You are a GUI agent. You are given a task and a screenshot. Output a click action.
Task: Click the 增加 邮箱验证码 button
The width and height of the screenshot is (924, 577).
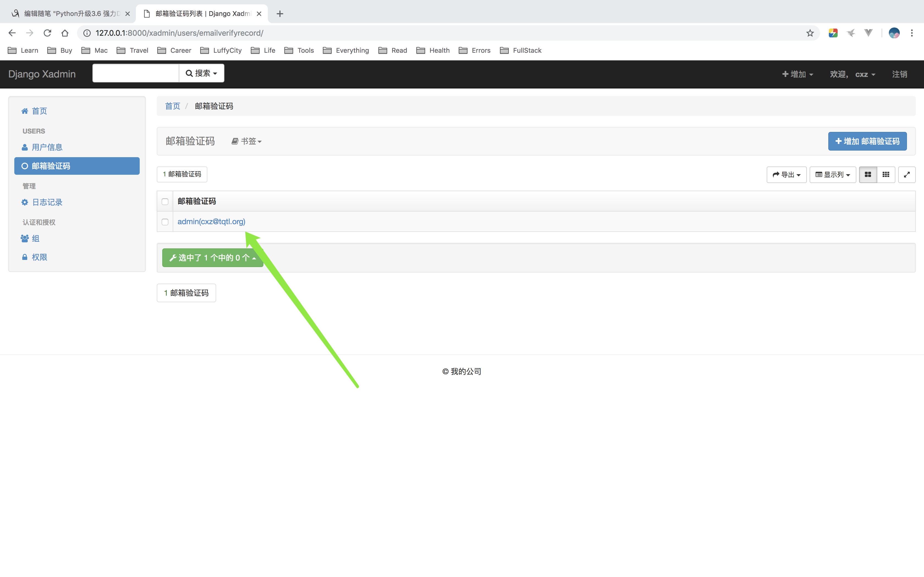(x=867, y=141)
